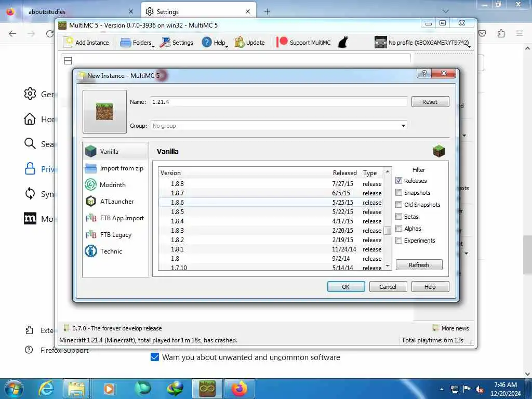Reset the instance name
Image resolution: width=532 pixels, height=399 pixels.
430,102
